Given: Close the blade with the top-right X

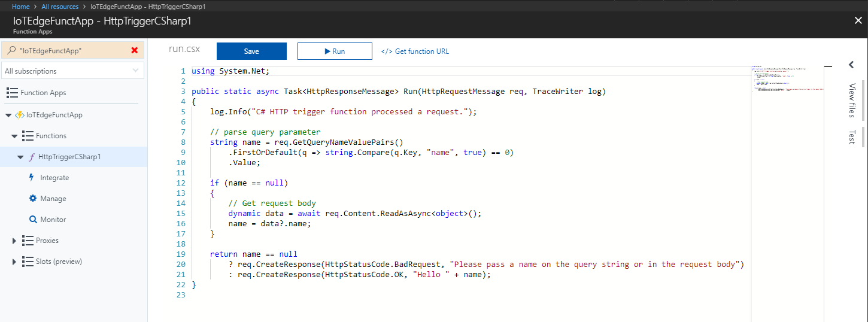Looking at the screenshot, I should pyautogui.click(x=858, y=20).
